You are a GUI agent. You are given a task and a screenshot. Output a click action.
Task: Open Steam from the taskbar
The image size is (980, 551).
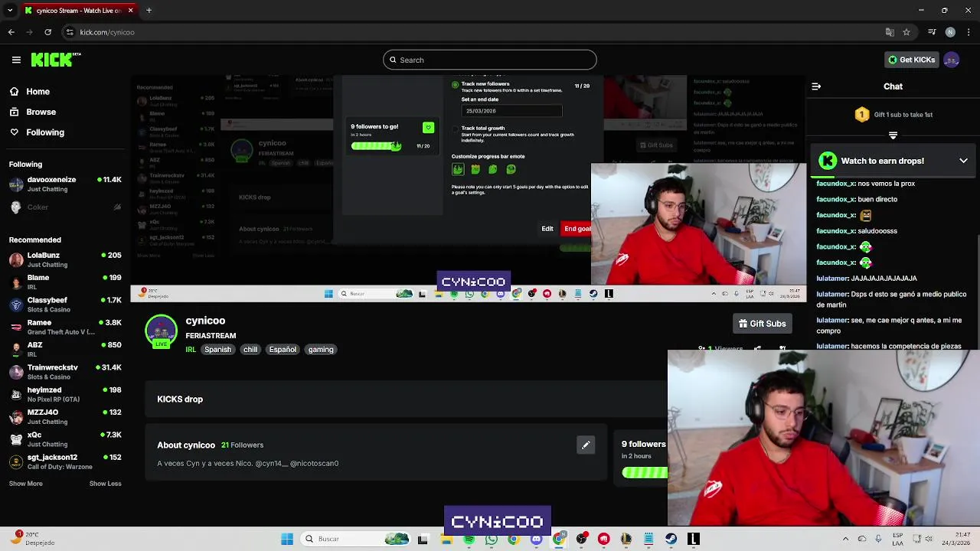coord(671,539)
